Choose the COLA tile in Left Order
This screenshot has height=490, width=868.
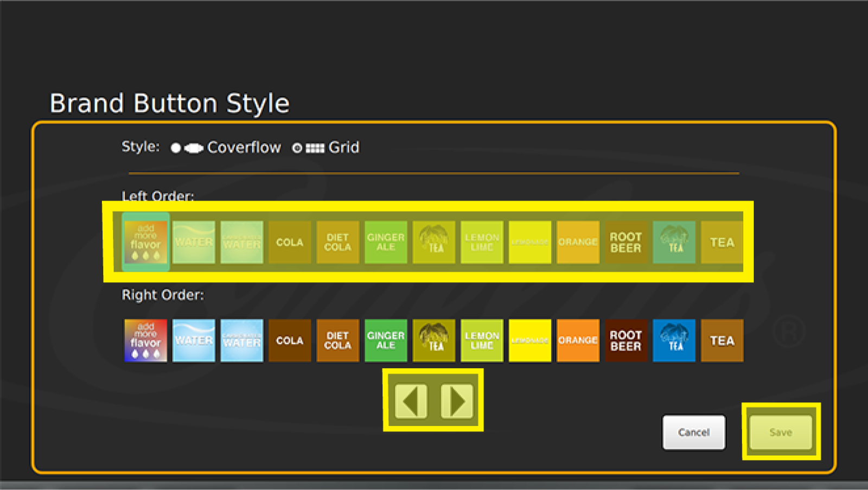click(290, 242)
